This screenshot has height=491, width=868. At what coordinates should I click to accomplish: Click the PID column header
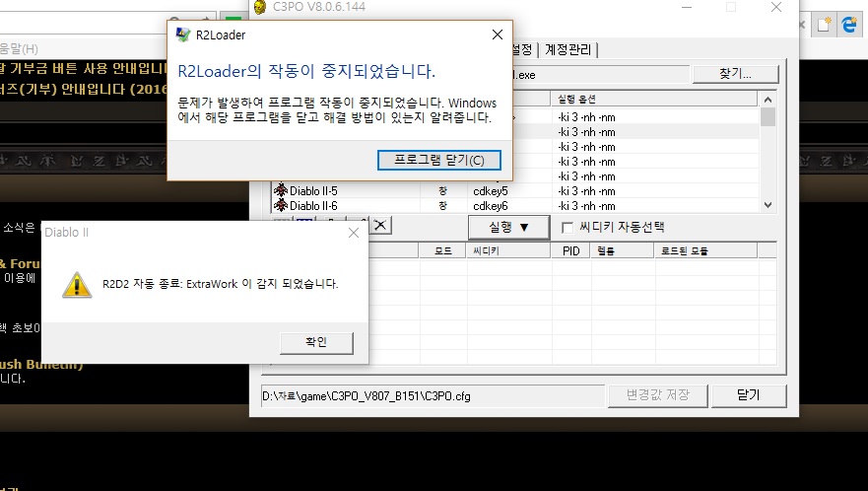coord(571,251)
